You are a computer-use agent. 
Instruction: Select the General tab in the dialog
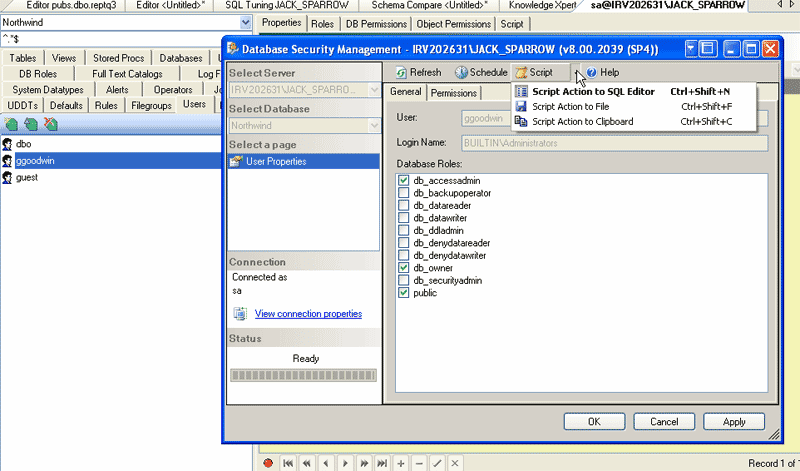click(406, 92)
